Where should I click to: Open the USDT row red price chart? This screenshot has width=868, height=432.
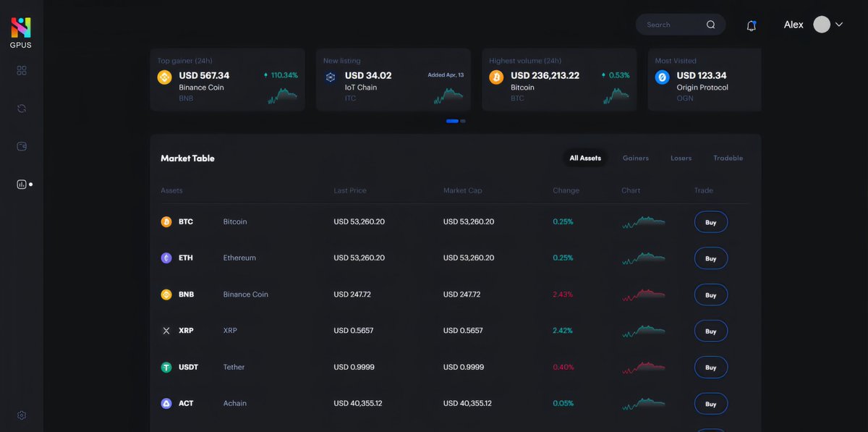tap(644, 368)
